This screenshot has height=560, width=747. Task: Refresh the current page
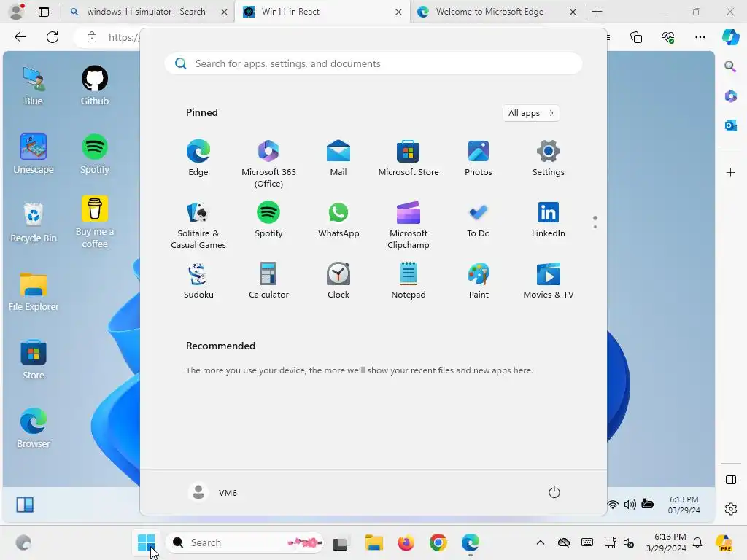[53, 37]
